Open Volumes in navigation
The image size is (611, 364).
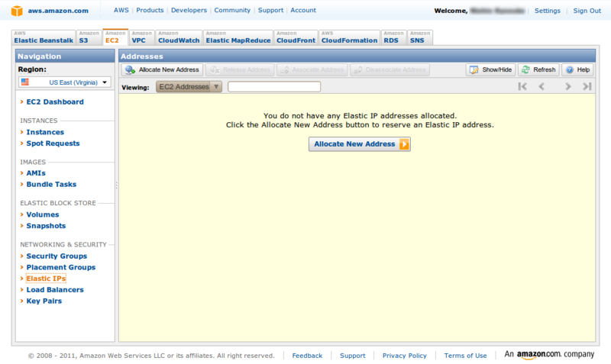click(43, 214)
